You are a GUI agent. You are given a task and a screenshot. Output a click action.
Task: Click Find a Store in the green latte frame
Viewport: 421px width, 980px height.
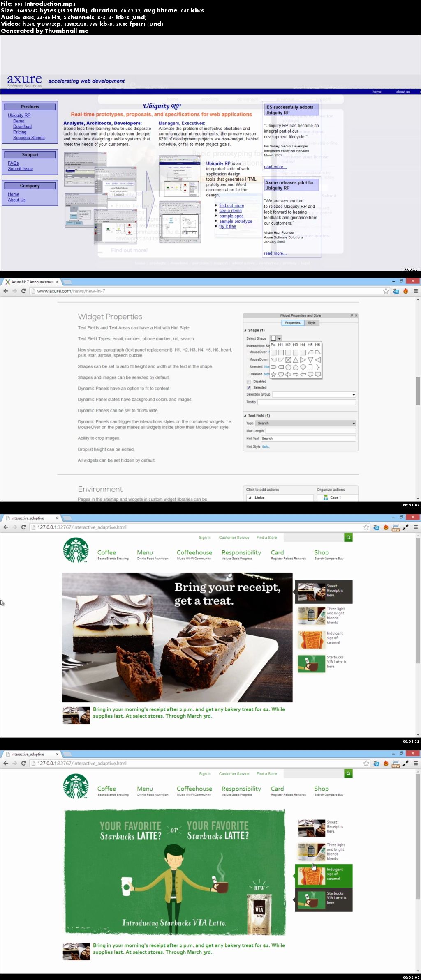point(266,774)
